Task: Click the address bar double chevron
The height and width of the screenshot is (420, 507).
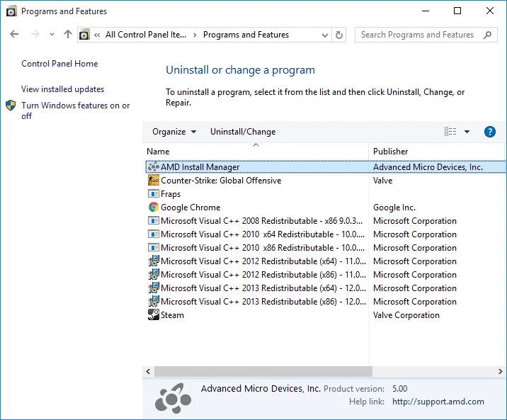Action: coord(97,35)
